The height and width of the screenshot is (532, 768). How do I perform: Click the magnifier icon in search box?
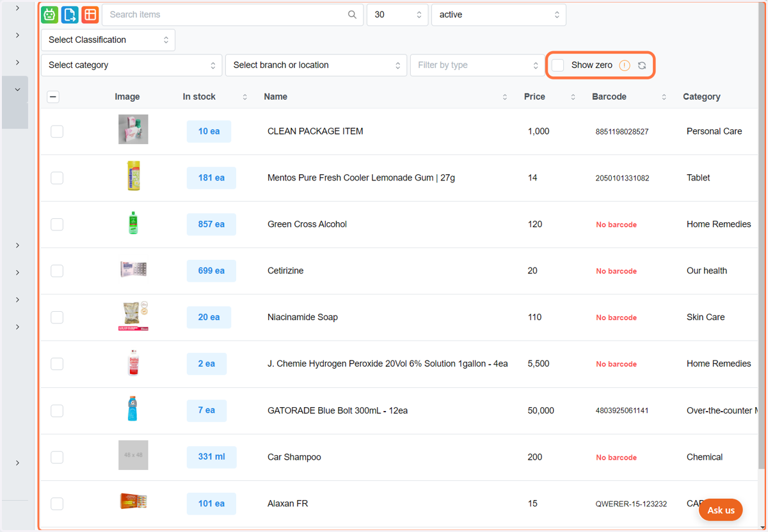(352, 15)
